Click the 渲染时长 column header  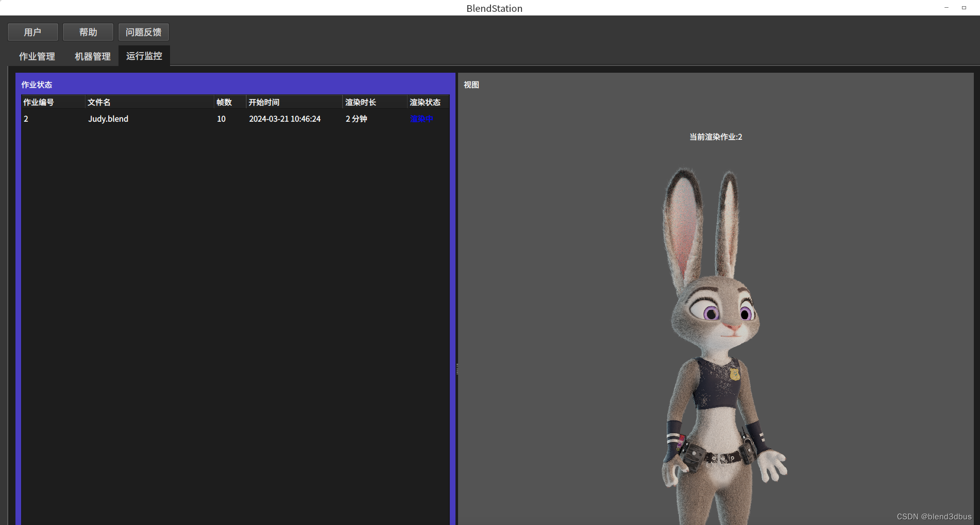tap(375, 102)
